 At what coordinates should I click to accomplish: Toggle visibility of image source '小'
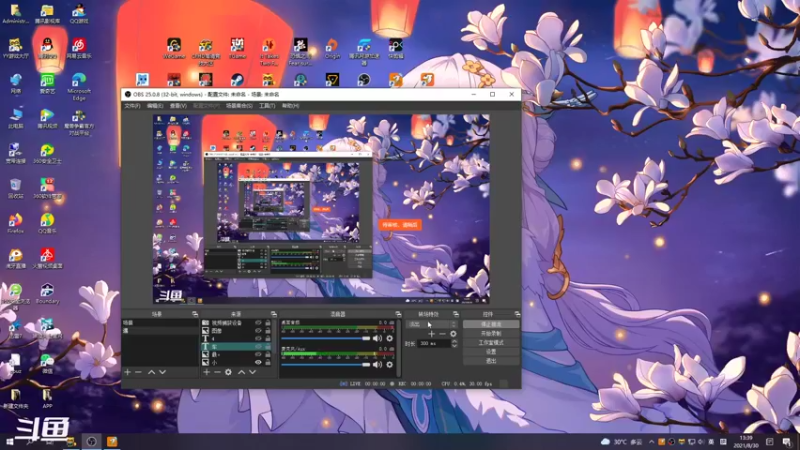coord(258,362)
